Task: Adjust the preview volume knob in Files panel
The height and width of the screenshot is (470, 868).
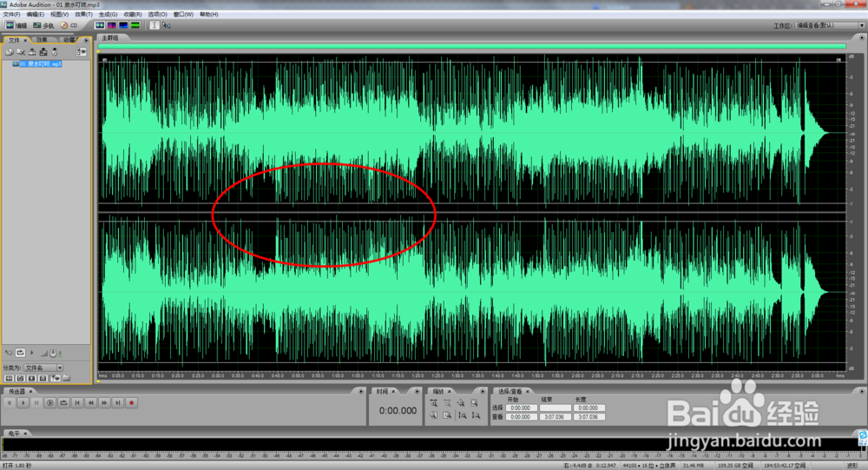Action: pos(53,353)
